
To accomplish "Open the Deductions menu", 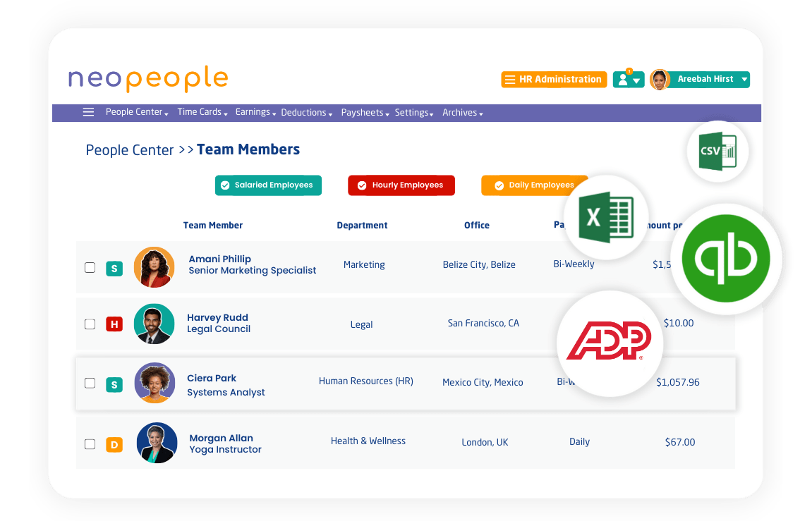I will click(307, 113).
